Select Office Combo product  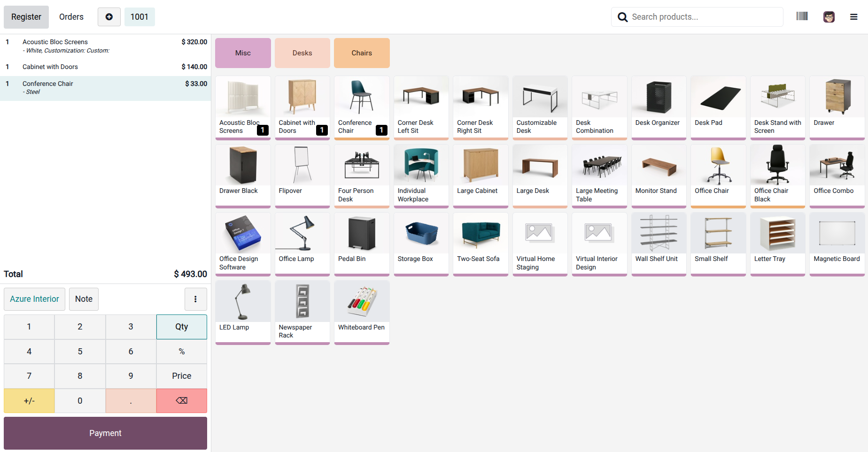point(837,176)
